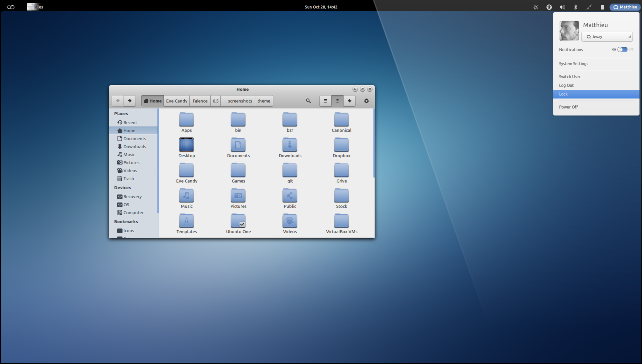
Task: Select Downloads in the sidebar
Action: pos(133,146)
